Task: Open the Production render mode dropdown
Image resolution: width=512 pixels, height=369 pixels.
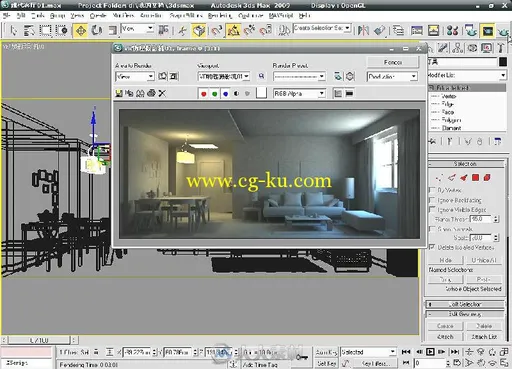Action: point(392,77)
